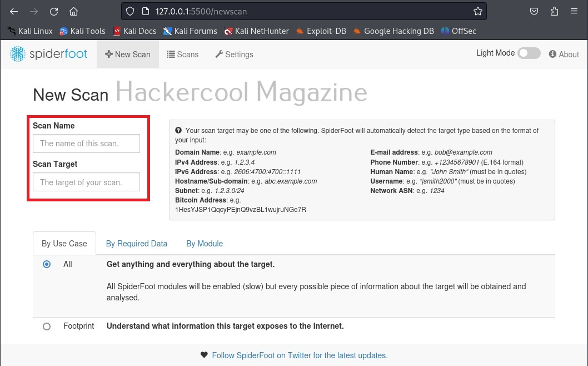Click the Scan Target input field

click(86, 182)
